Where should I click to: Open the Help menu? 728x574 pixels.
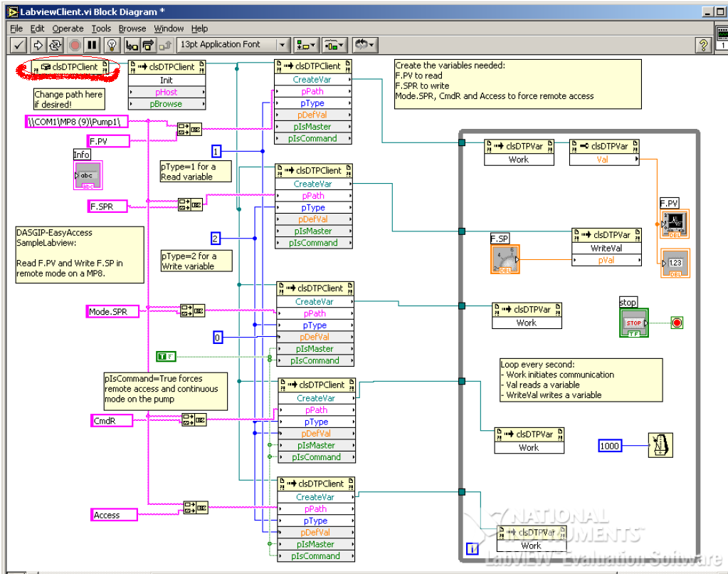point(199,28)
